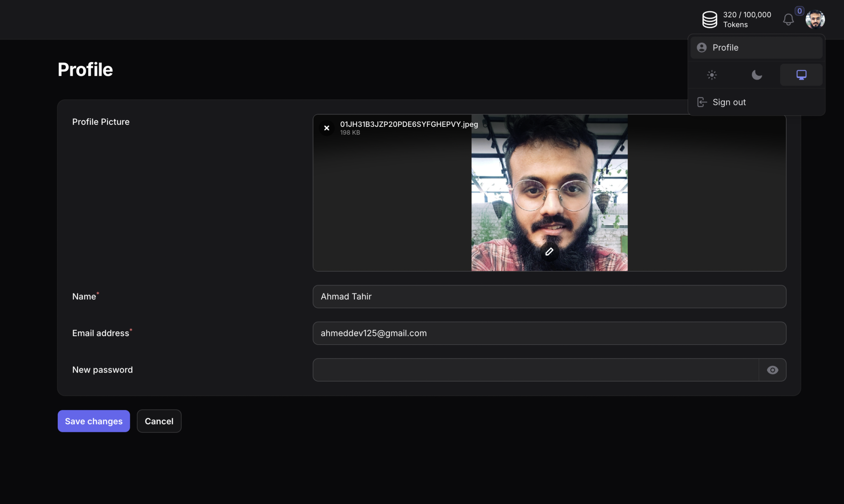Click the profile picture thumbnail
The height and width of the screenshot is (504, 844).
point(549,193)
